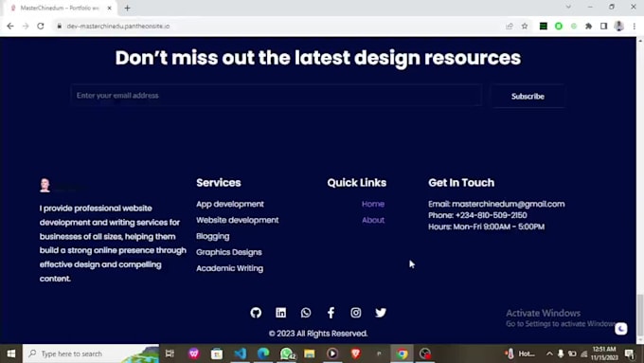Open Microsoft Store from taskbar
Screen dimensions: 644x363
217,354
